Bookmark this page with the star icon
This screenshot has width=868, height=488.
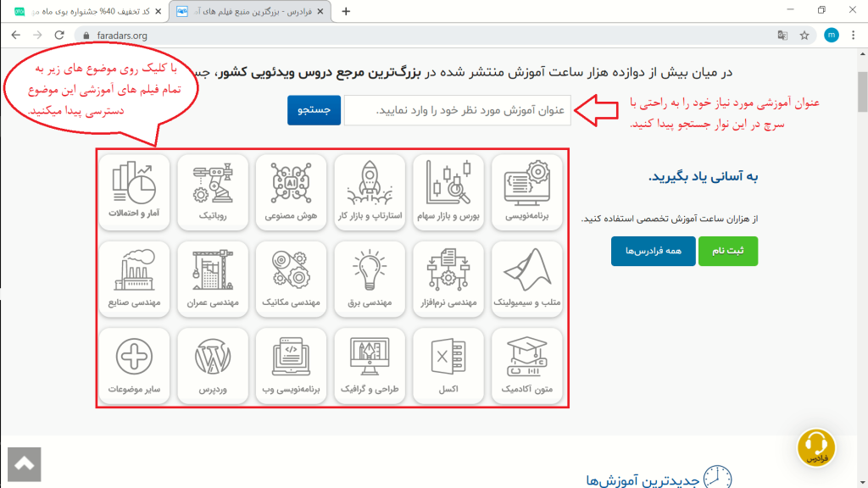point(804,36)
